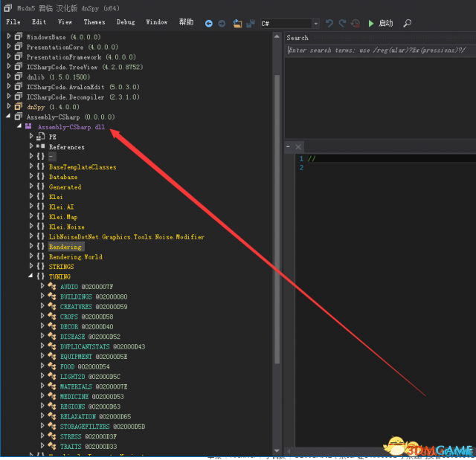The width and height of the screenshot is (476, 460).
Task: Click the open file folder icon
Action: pyautogui.click(x=237, y=23)
